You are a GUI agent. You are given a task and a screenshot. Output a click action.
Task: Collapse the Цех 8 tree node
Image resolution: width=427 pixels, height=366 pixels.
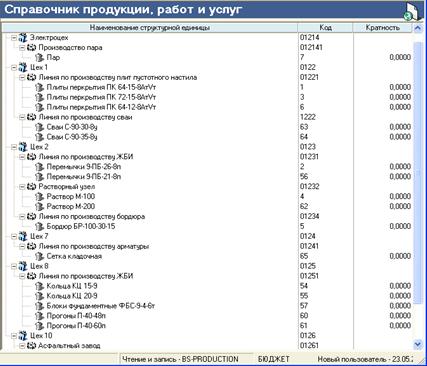pos(14,266)
